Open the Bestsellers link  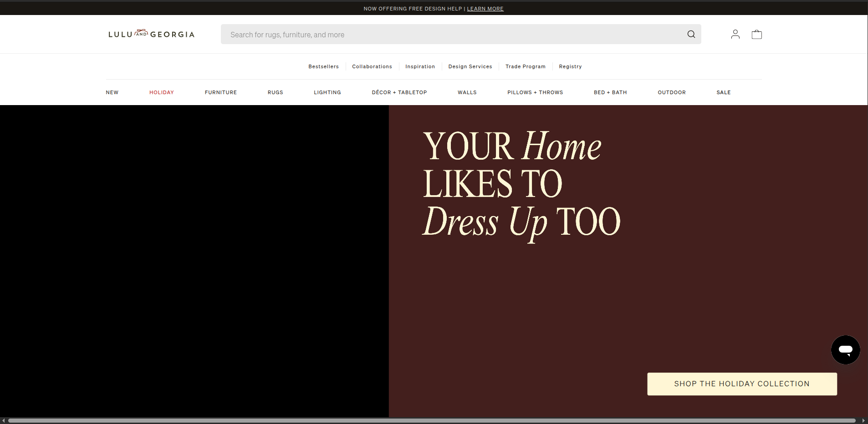323,66
